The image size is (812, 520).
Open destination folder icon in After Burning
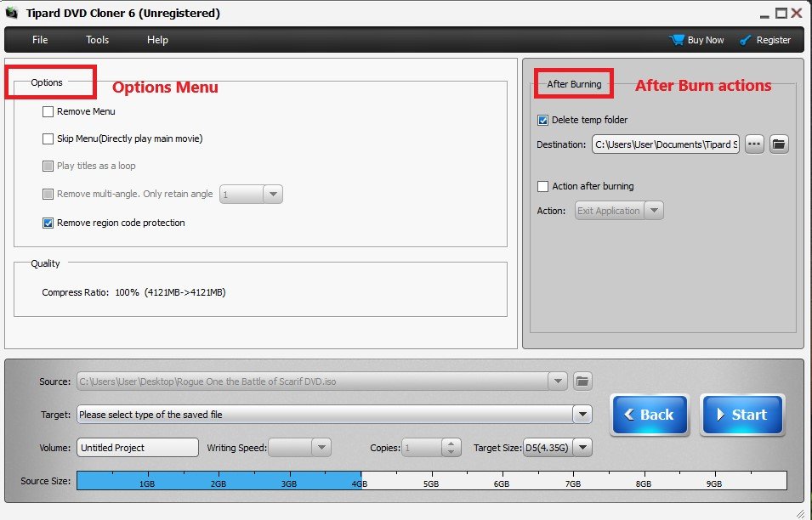coord(780,144)
